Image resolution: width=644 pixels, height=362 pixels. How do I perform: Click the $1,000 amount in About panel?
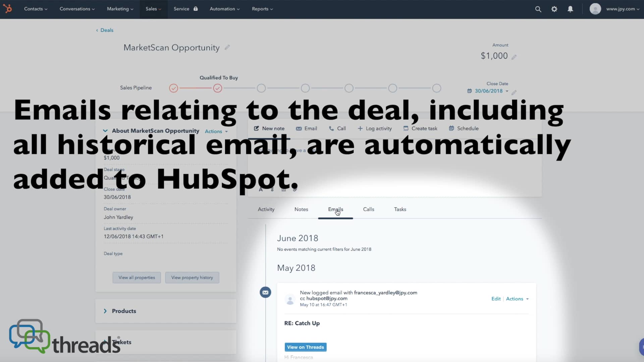pyautogui.click(x=112, y=158)
